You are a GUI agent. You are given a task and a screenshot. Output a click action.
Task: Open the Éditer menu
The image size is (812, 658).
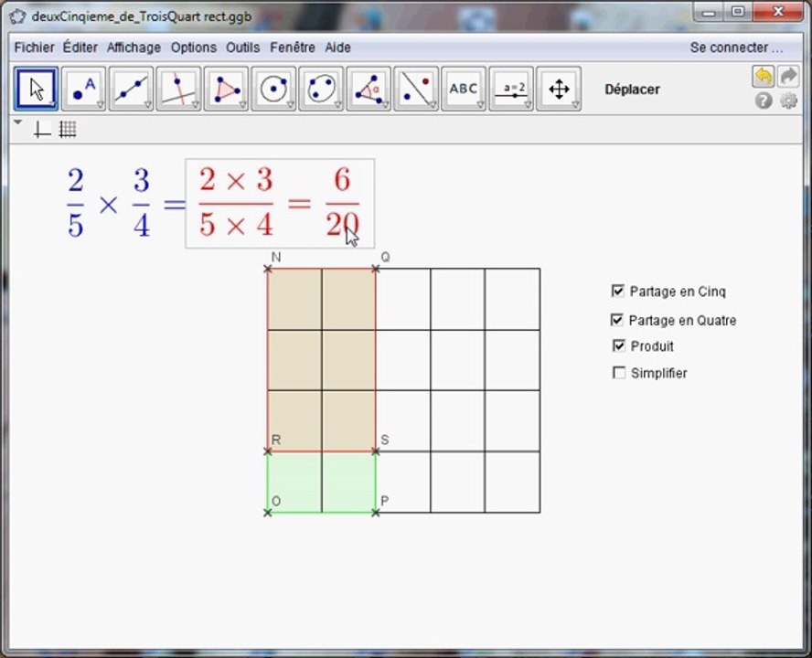tap(80, 48)
